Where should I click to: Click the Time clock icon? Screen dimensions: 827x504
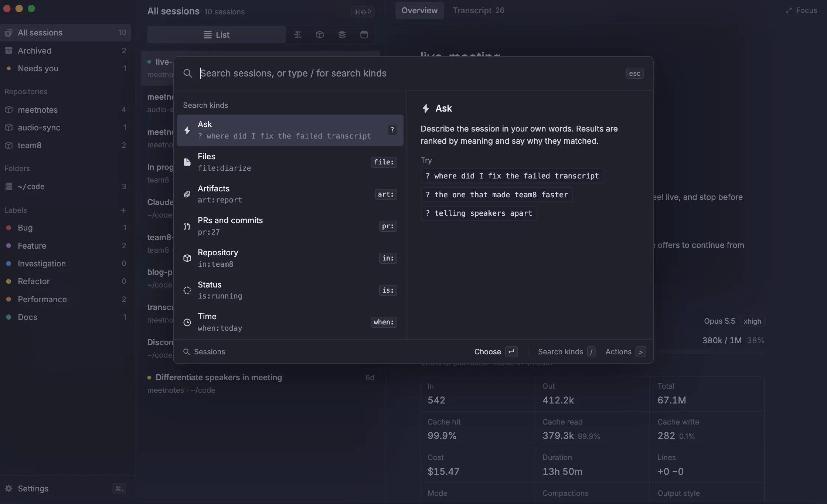tap(187, 323)
